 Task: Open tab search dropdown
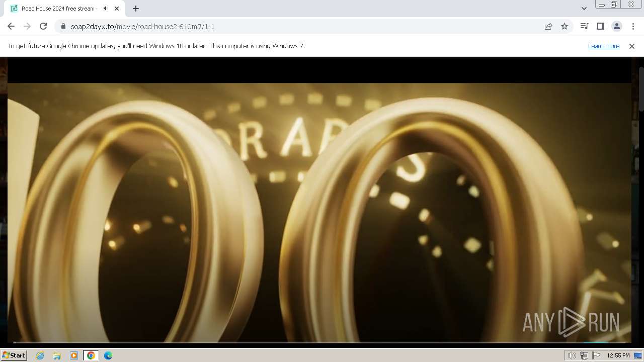tap(584, 9)
